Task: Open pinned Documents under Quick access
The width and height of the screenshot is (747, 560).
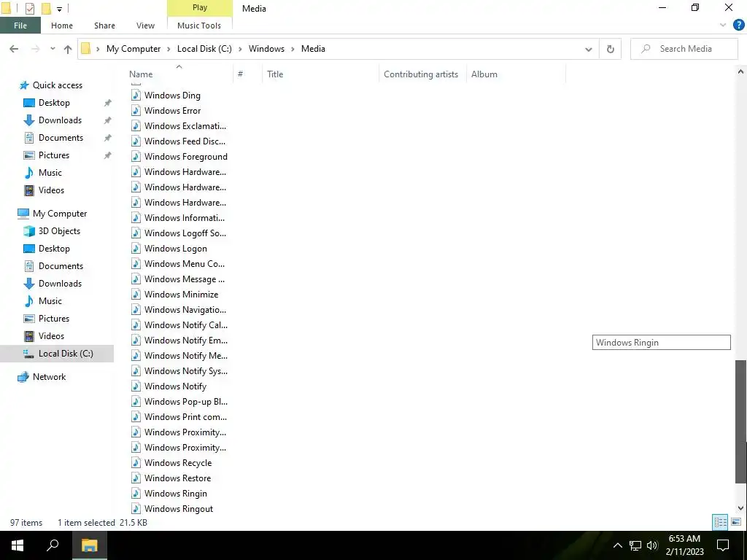Action: tap(61, 138)
